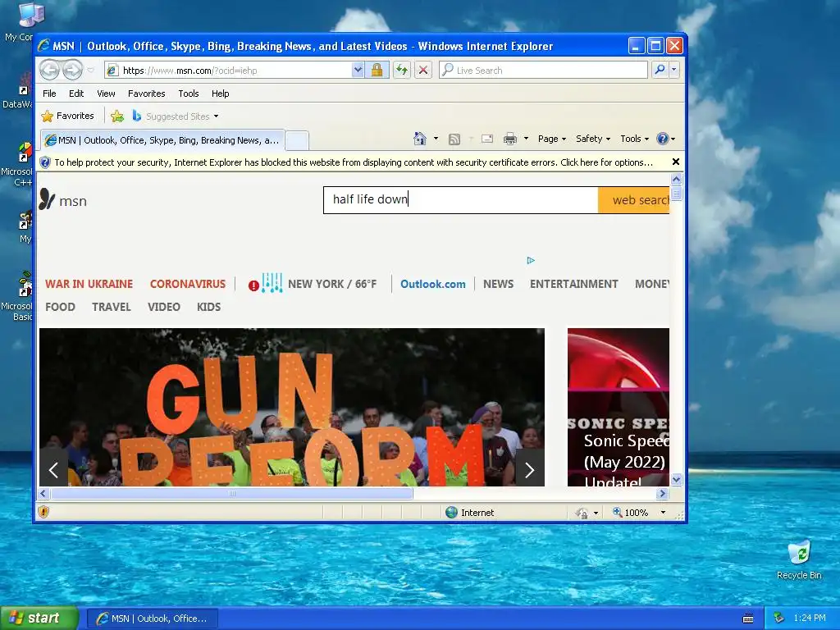Click the blue Help question icon
This screenshot has height=630, width=840.
[663, 139]
